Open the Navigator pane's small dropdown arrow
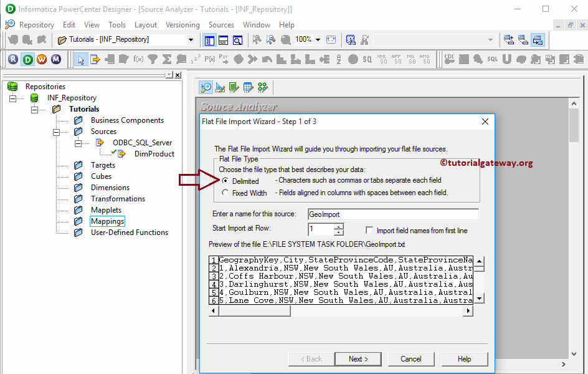This screenshot has height=374, width=588. pyautogui.click(x=169, y=75)
